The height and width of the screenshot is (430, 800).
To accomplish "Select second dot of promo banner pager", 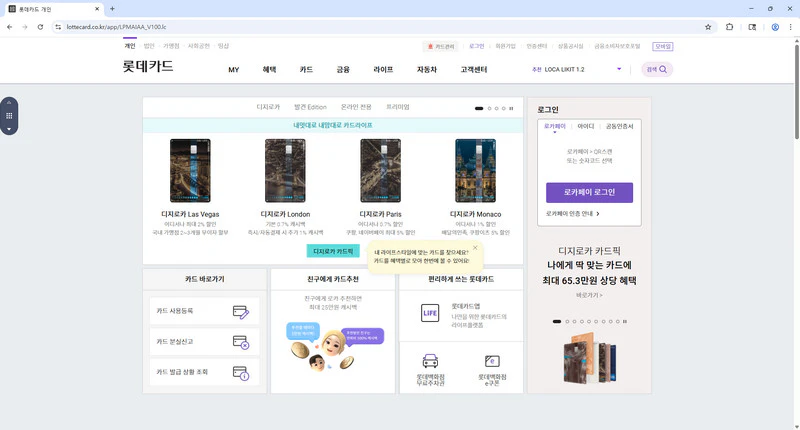I will [567, 321].
